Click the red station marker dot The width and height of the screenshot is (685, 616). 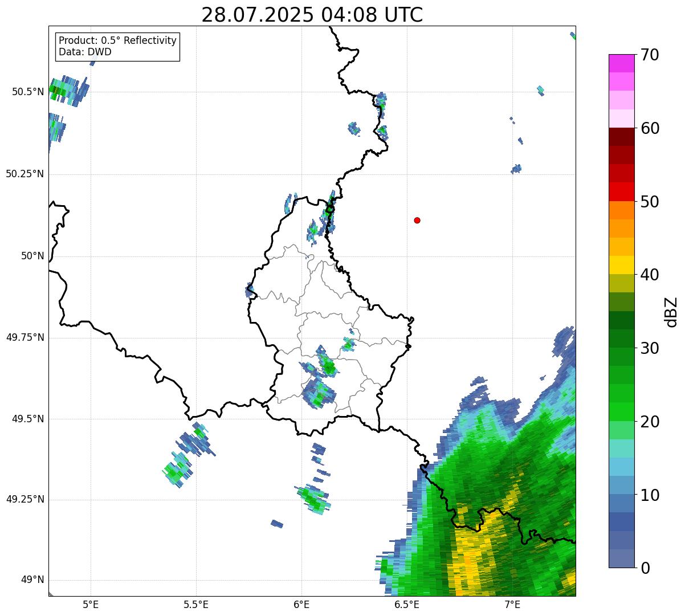click(417, 220)
